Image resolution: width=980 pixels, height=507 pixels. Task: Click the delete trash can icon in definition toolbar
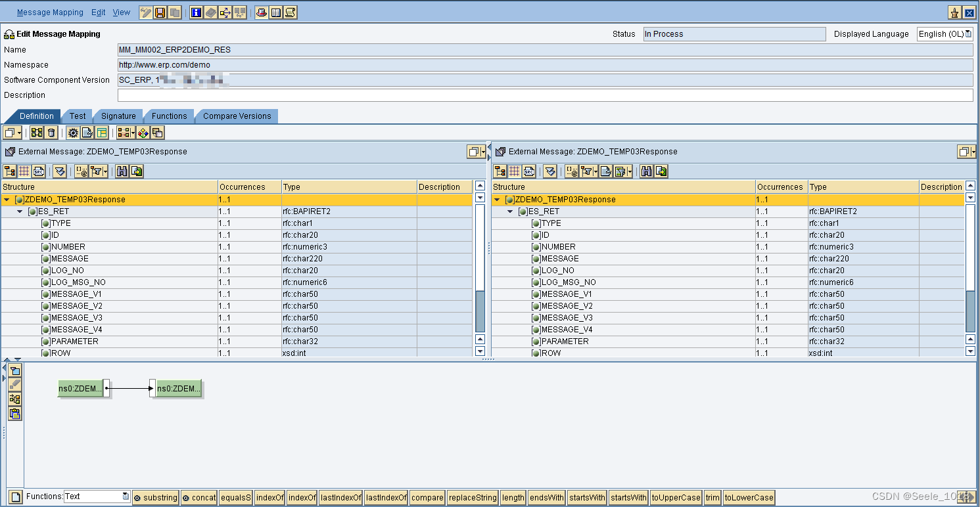(x=51, y=133)
